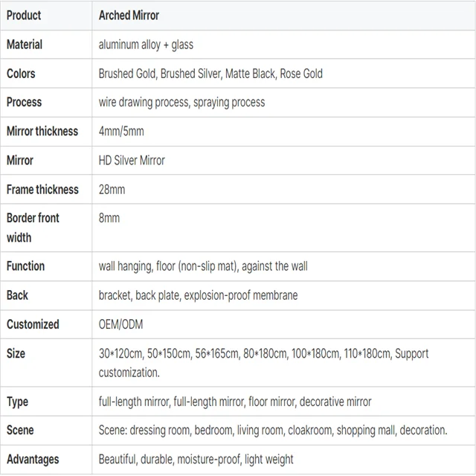Select the colors list starting with 'Brushed Gold'

coord(210,74)
